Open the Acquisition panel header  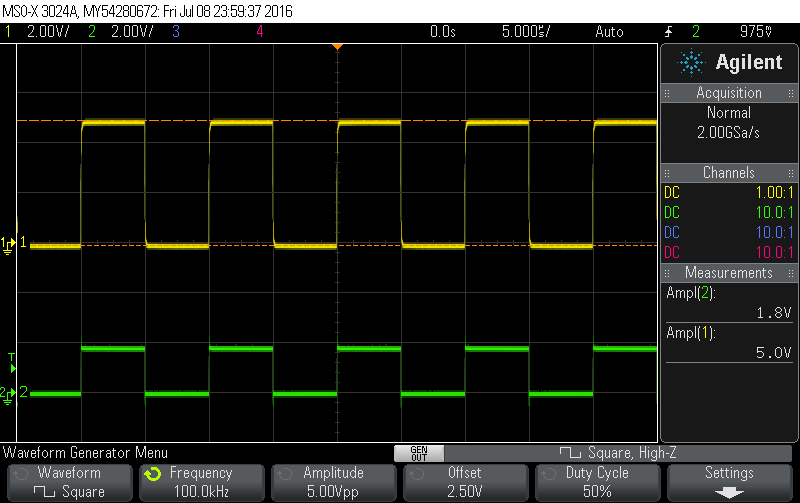pyautogui.click(x=729, y=92)
